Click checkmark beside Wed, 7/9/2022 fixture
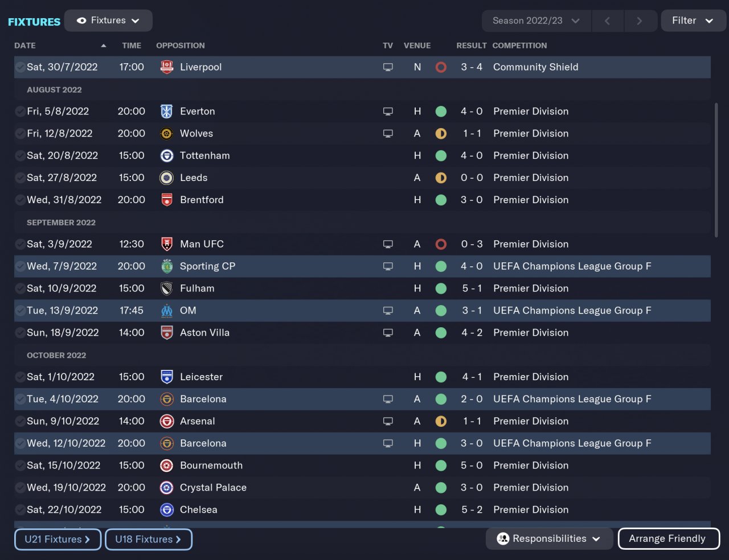Screen dimensions: 729x560 pyautogui.click(x=21, y=266)
